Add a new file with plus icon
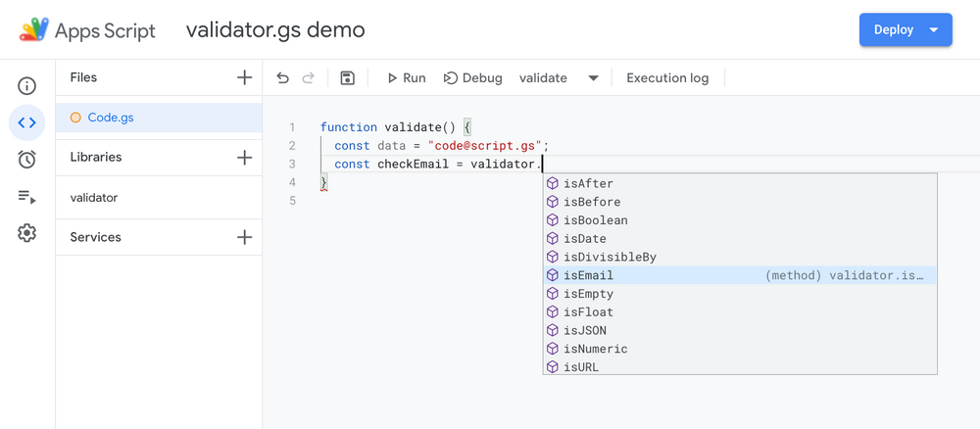 (x=244, y=77)
